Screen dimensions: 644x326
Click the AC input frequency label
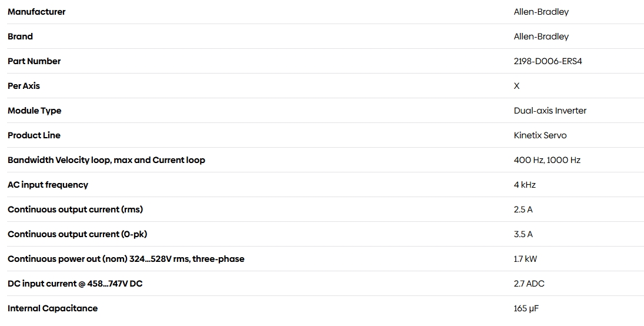[48, 185]
